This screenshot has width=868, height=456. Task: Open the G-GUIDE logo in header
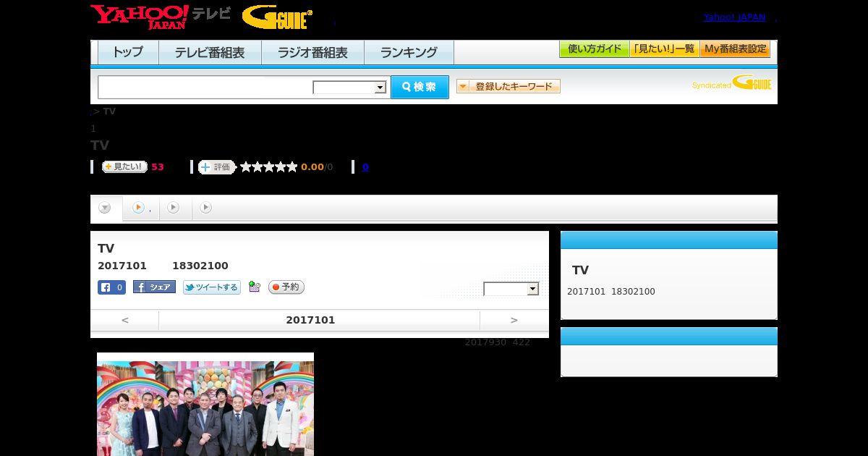point(277,17)
